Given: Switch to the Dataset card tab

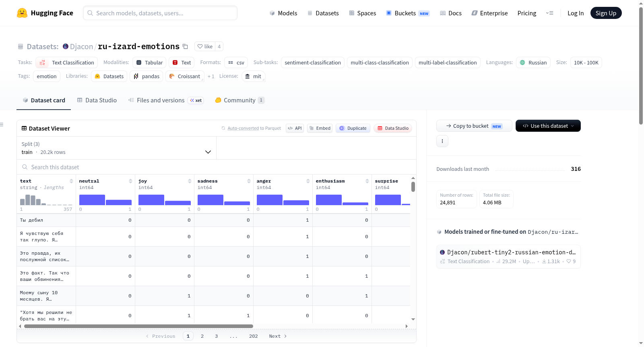Looking at the screenshot, I should (x=44, y=100).
